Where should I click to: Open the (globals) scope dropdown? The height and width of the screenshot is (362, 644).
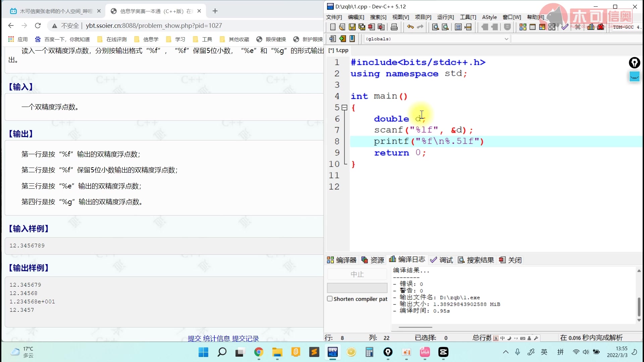click(506, 39)
